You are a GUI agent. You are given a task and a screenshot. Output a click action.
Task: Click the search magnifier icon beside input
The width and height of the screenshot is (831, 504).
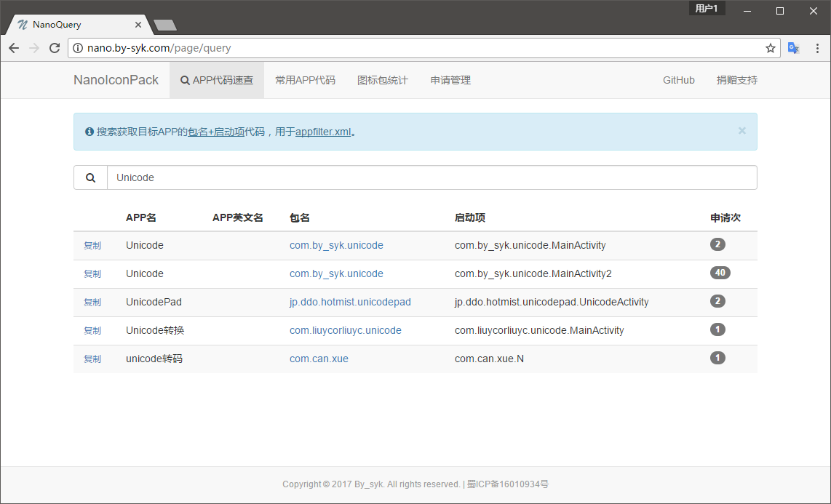[x=91, y=178]
